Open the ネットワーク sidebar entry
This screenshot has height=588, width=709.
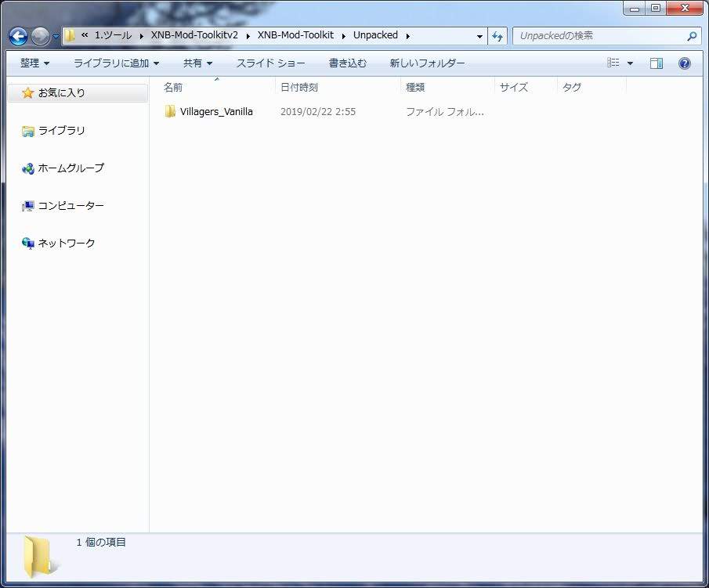64,243
